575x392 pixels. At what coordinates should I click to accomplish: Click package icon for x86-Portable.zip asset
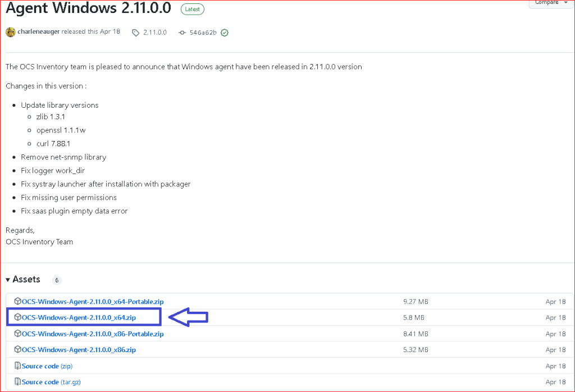click(17, 334)
